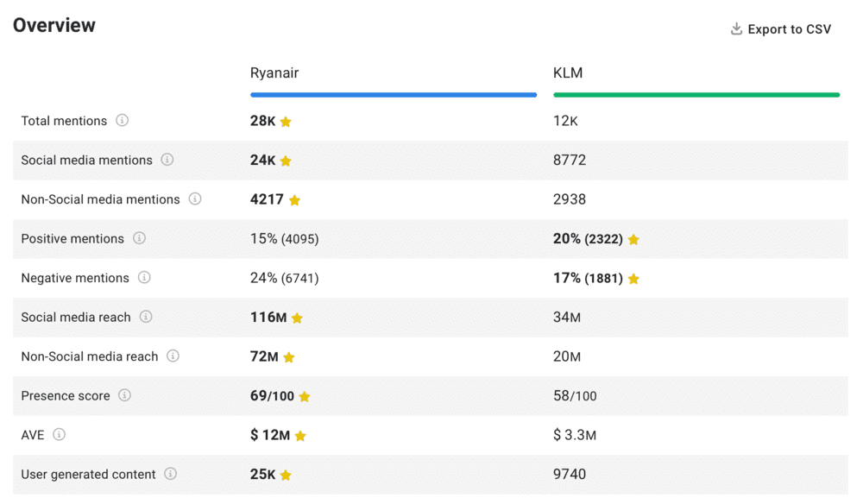Image resolution: width=863 pixels, height=504 pixels.
Task: Click the Presence score label
Action: [66, 395]
